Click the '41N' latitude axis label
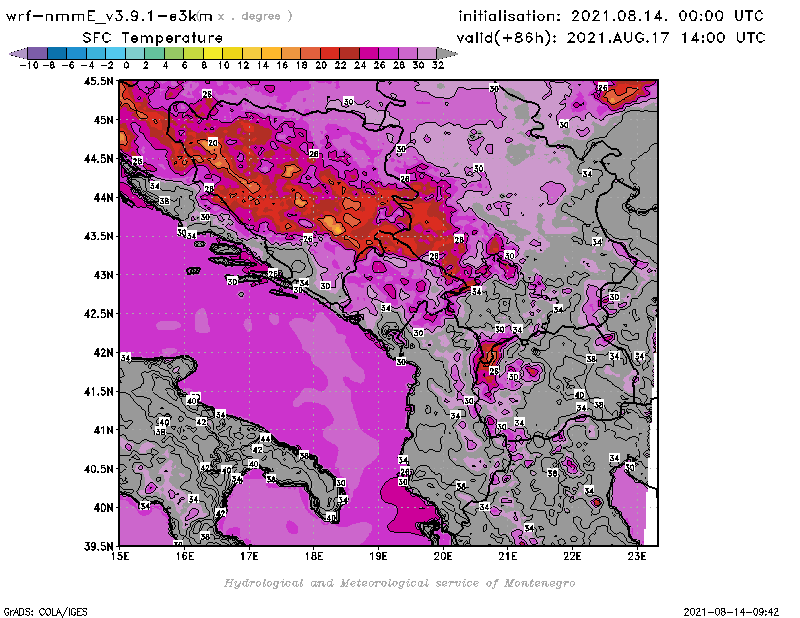This screenshot has height=618, width=800. [x=104, y=430]
